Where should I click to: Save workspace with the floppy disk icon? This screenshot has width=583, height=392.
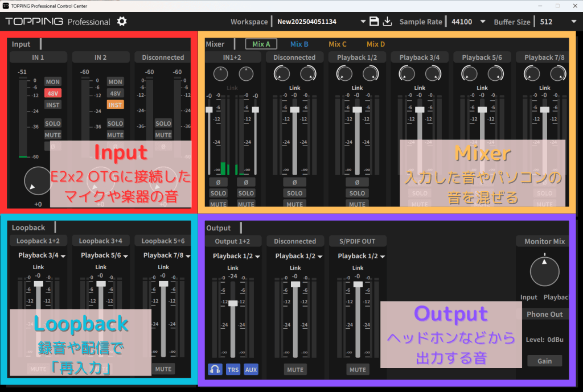pos(374,21)
